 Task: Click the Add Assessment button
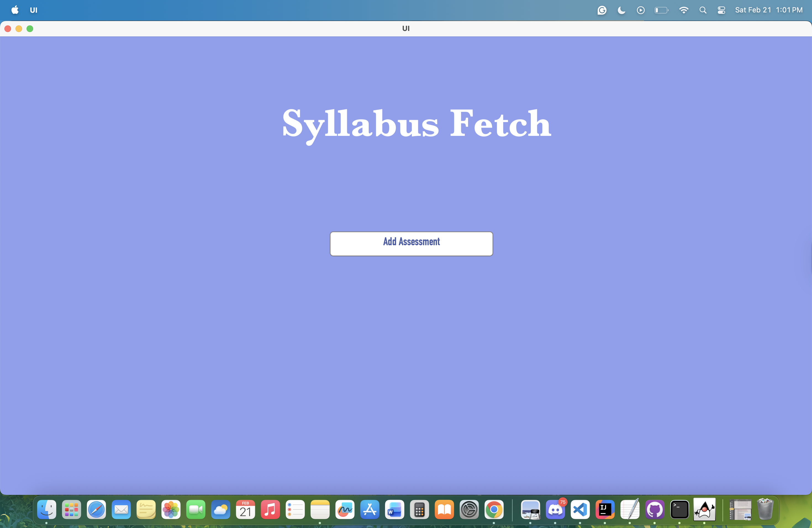tap(411, 244)
